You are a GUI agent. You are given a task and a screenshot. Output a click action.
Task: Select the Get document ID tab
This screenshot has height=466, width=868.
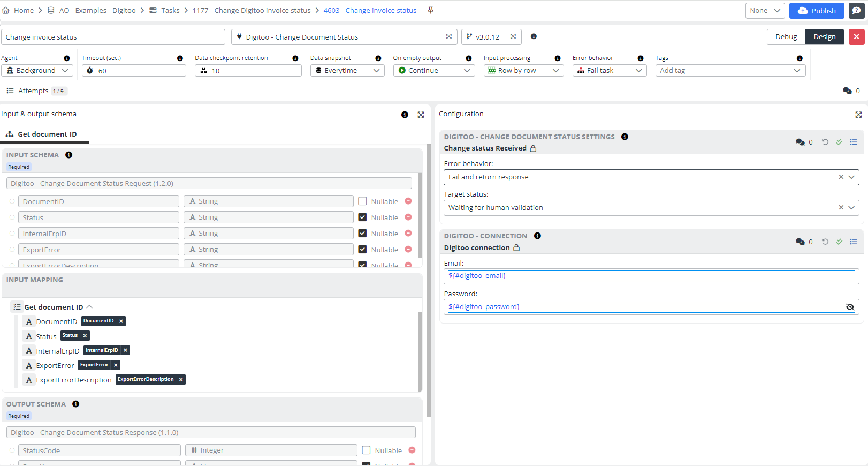pos(47,134)
